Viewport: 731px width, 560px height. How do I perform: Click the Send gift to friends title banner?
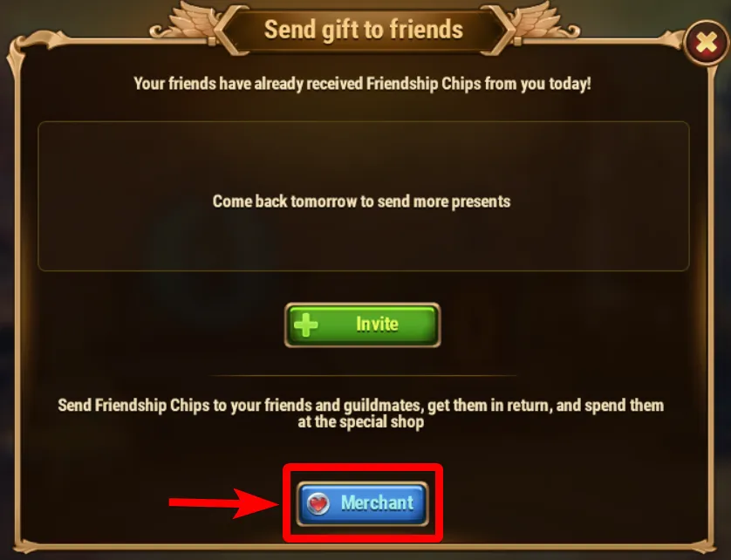[x=364, y=30]
